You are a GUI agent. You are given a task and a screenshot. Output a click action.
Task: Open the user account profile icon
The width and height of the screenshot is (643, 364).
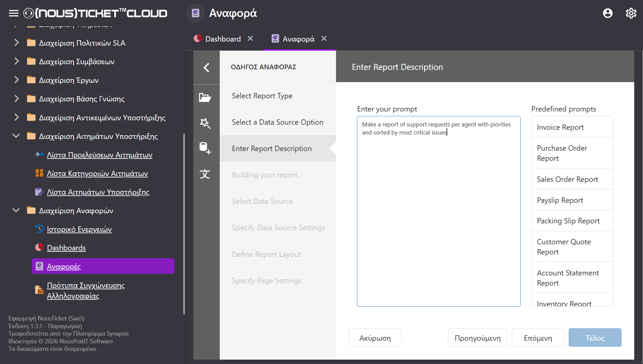click(x=608, y=13)
